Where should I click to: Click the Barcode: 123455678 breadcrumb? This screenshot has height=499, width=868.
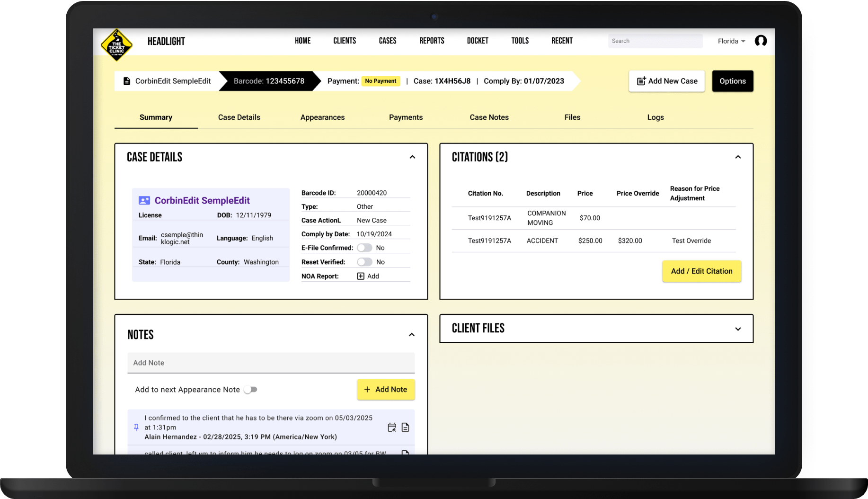pyautogui.click(x=269, y=81)
